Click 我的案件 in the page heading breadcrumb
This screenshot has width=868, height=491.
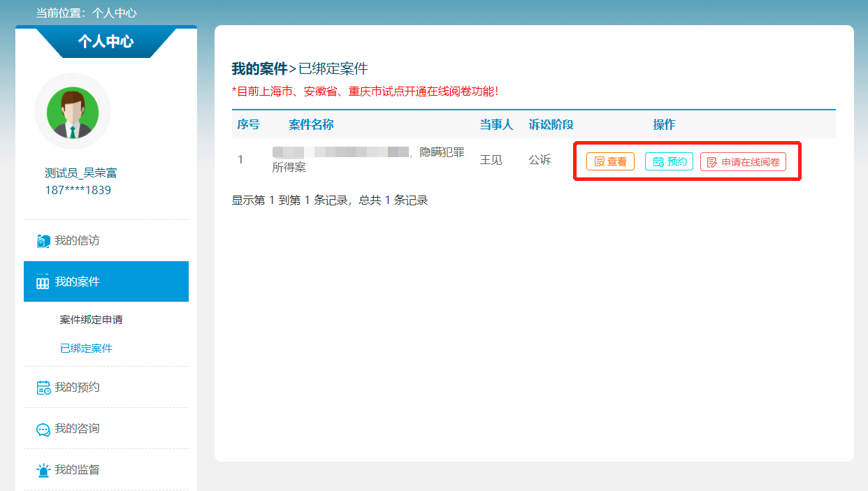[259, 68]
